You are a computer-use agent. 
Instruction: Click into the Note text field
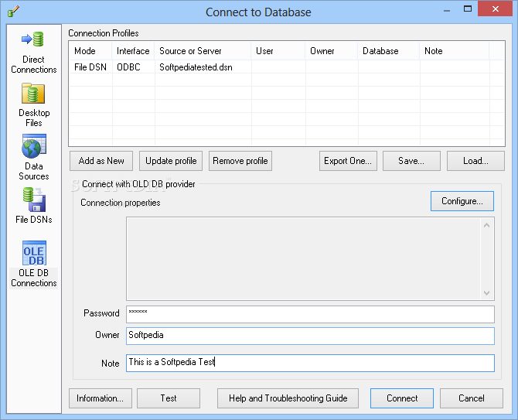pyautogui.click(x=309, y=363)
